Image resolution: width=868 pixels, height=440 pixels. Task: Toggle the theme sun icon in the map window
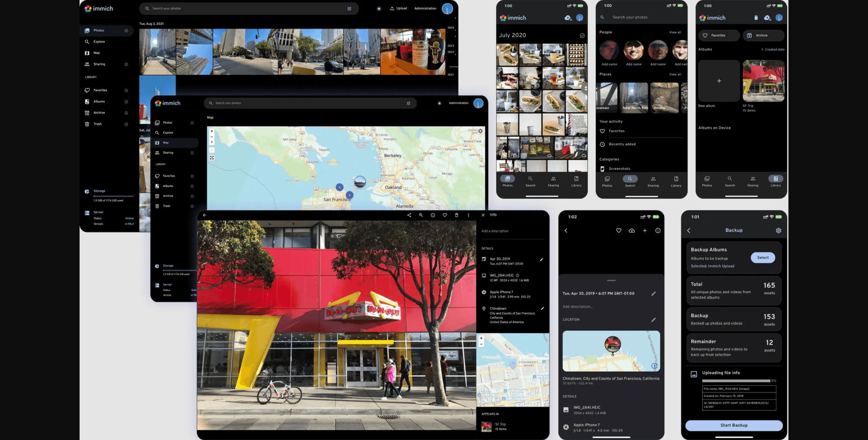pyautogui.click(x=439, y=103)
